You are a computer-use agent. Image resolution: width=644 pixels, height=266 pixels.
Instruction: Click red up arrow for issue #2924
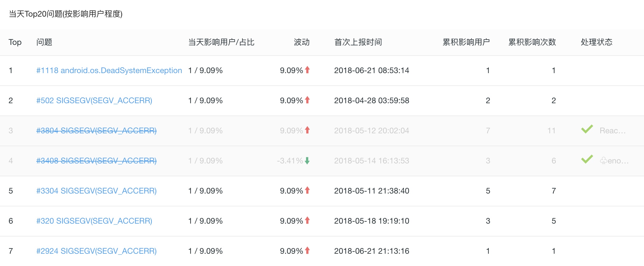point(307,251)
